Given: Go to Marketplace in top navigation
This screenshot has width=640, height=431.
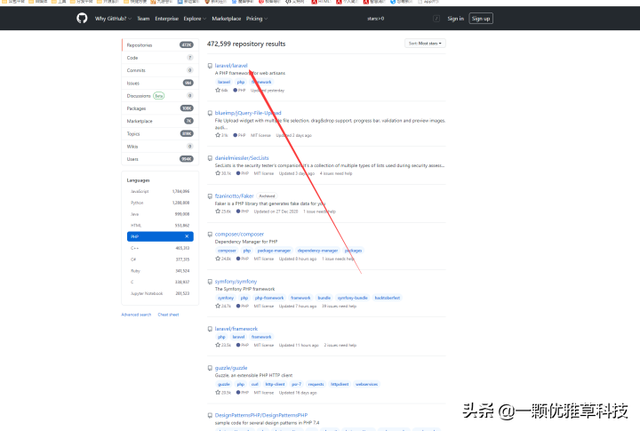Looking at the screenshot, I should [226, 18].
